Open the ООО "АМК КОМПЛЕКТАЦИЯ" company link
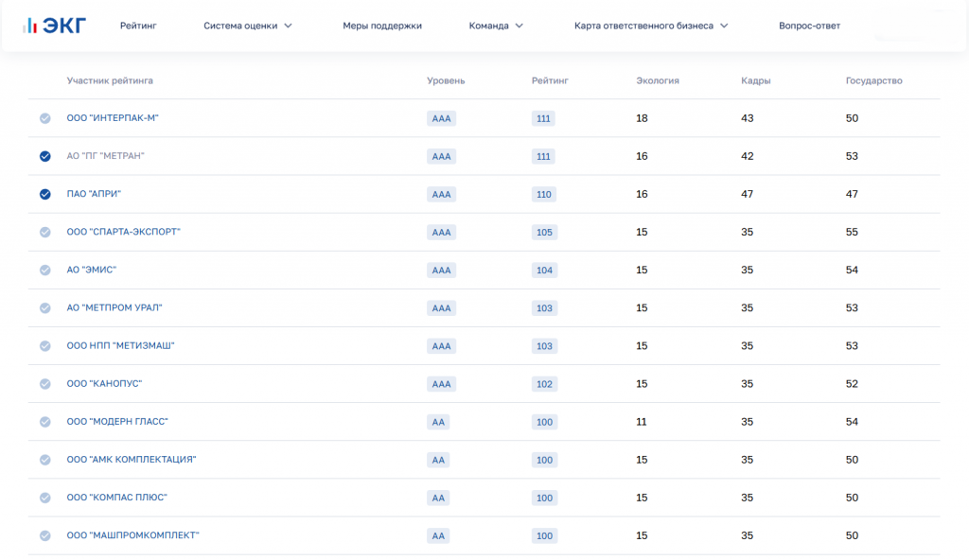This screenshot has height=560, width=969. pyautogui.click(x=132, y=459)
